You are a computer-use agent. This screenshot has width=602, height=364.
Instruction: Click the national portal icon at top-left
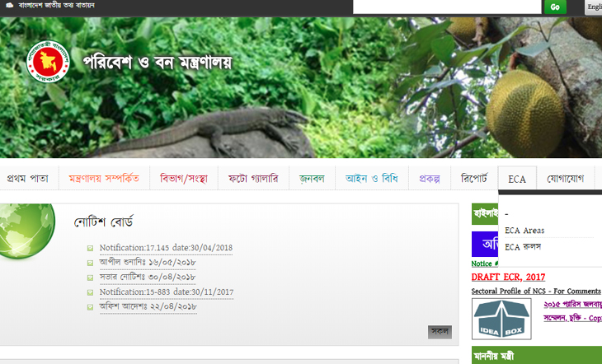(x=8, y=5)
